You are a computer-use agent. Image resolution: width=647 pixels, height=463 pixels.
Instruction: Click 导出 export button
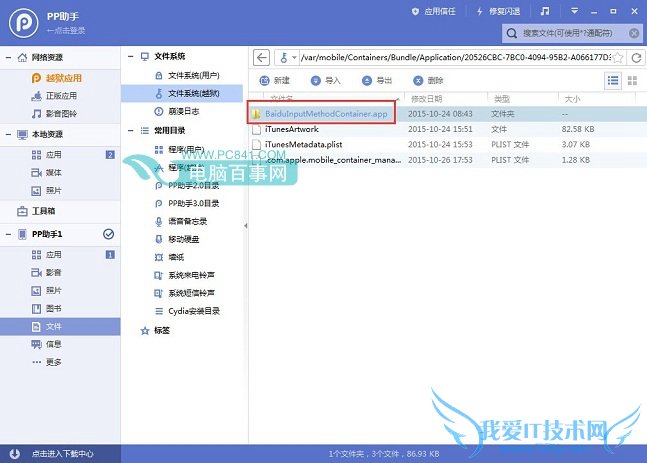point(377,80)
